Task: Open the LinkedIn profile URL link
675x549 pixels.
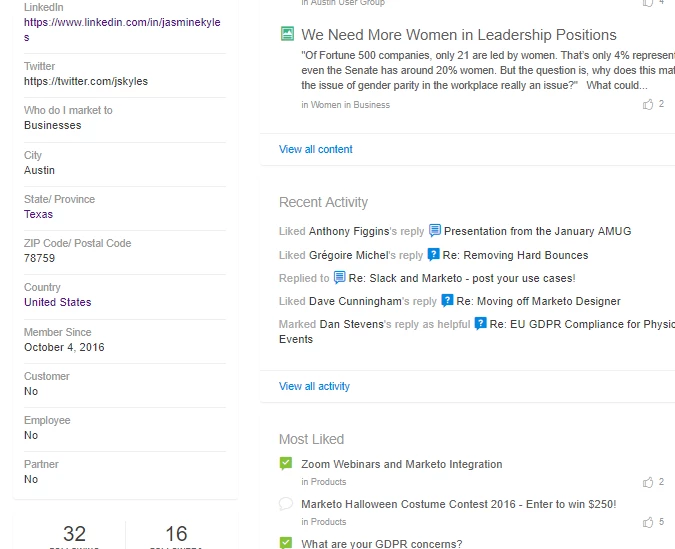Action: pyautogui.click(x=122, y=29)
